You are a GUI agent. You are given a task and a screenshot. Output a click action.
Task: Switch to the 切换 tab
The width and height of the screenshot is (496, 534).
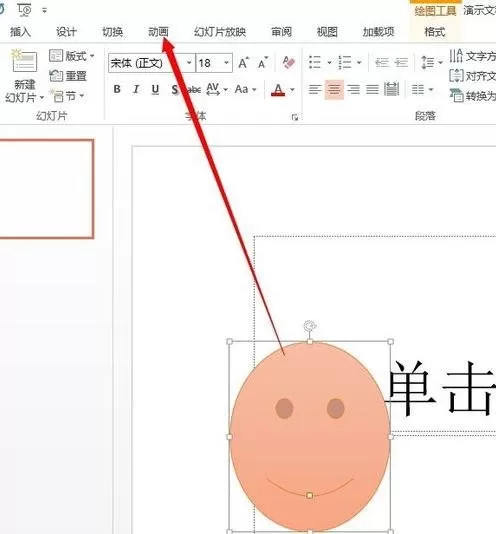click(x=112, y=32)
